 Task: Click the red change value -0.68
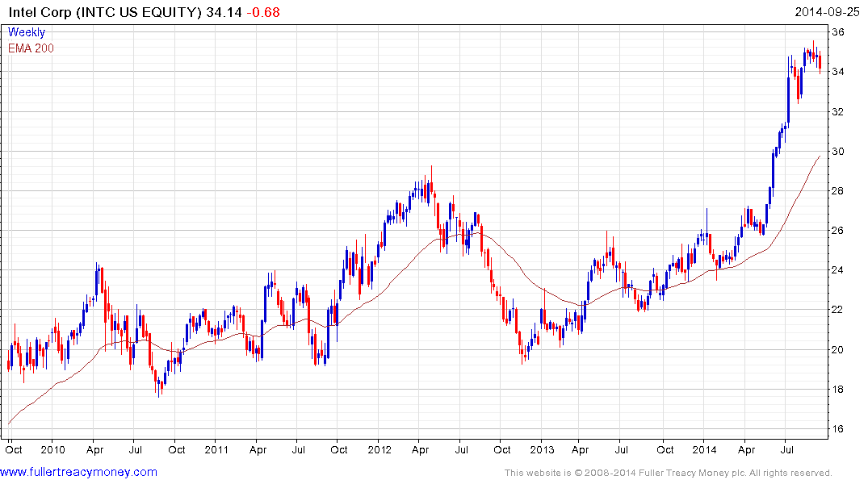(x=263, y=12)
